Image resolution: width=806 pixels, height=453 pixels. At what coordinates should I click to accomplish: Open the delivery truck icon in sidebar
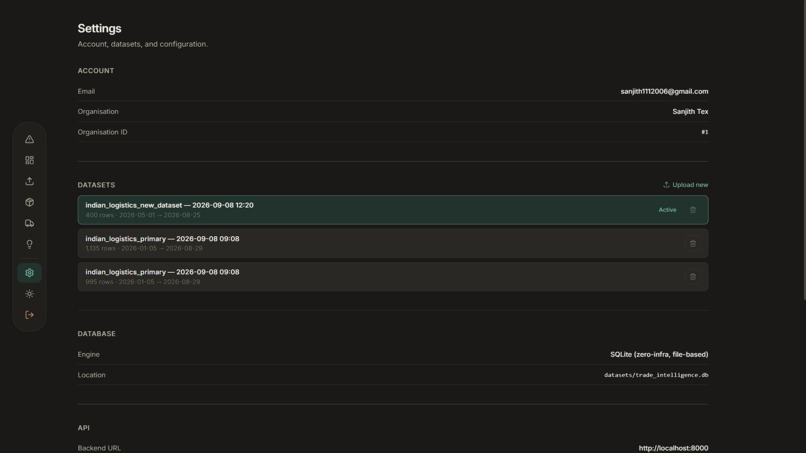pyautogui.click(x=29, y=223)
